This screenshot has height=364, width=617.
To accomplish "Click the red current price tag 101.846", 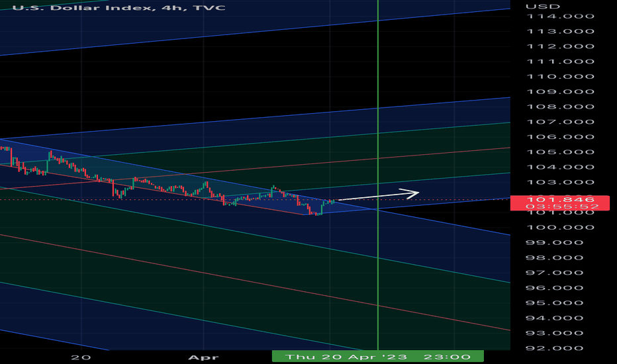I will [x=560, y=203].
